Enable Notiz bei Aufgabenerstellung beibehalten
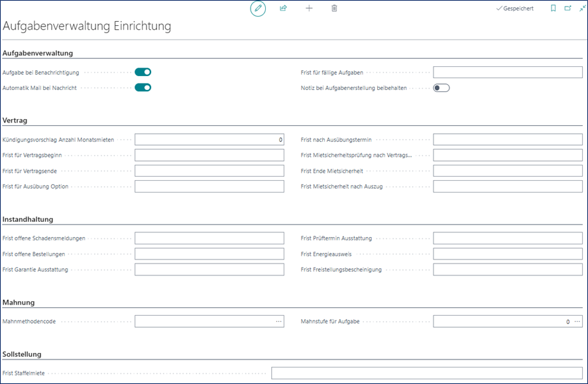 pyautogui.click(x=441, y=87)
